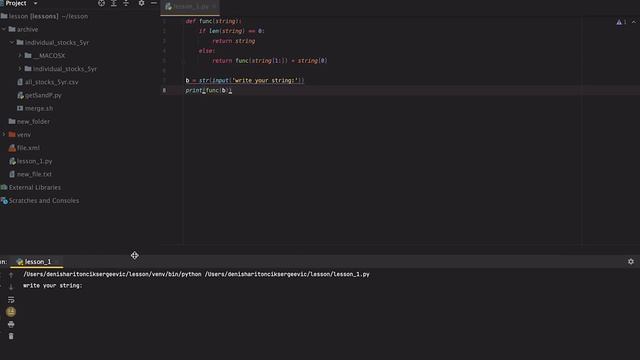Select the __MACOSX folder
The height and width of the screenshot is (360, 640).
click(x=45, y=56)
